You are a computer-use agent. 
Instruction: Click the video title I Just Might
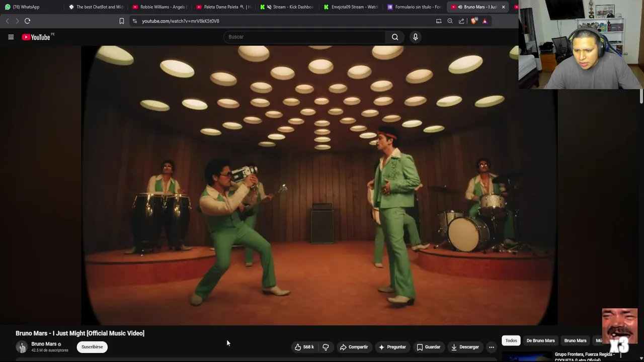coord(80,333)
